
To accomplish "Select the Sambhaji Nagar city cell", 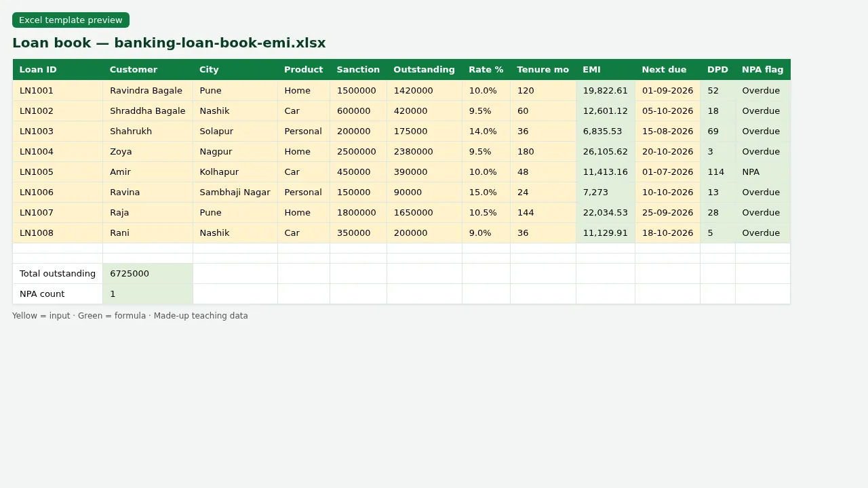I will pyautogui.click(x=235, y=192).
